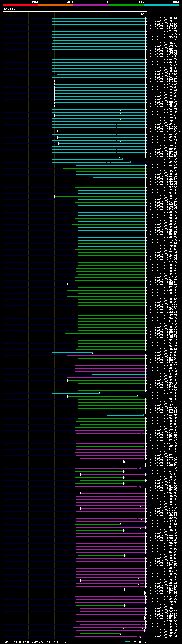Select the query name AV563568
The width and height of the screenshot is (182, 644).
point(11,9)
